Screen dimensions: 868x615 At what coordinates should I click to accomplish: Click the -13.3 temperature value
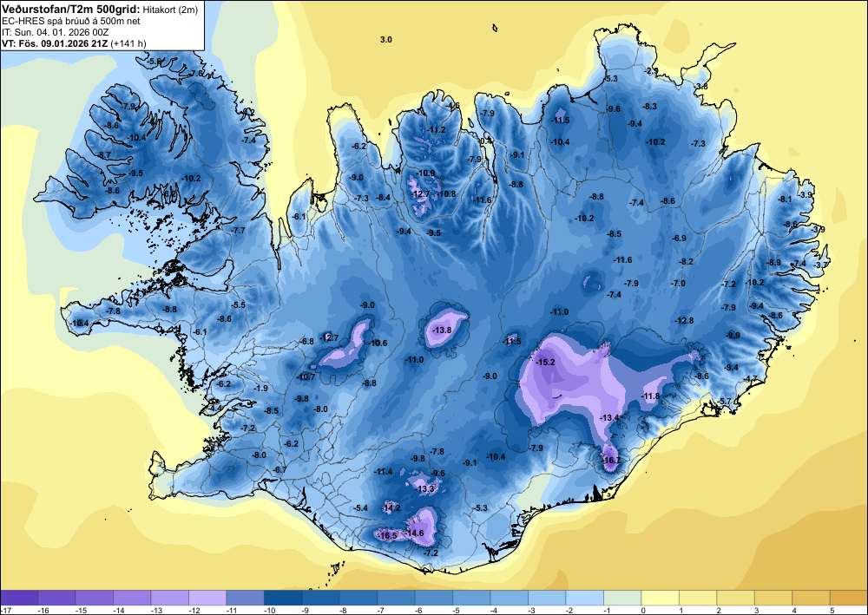[425, 489]
